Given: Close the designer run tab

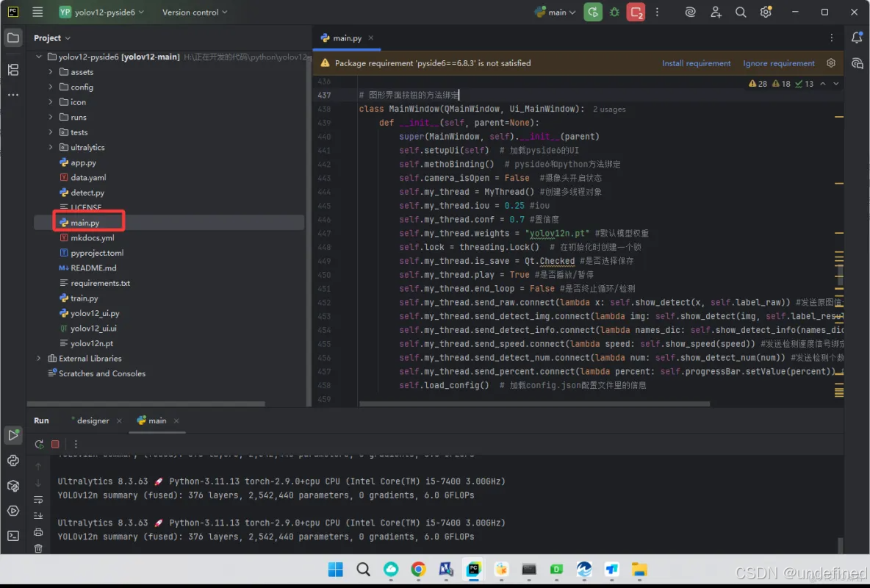Looking at the screenshot, I should pos(119,421).
